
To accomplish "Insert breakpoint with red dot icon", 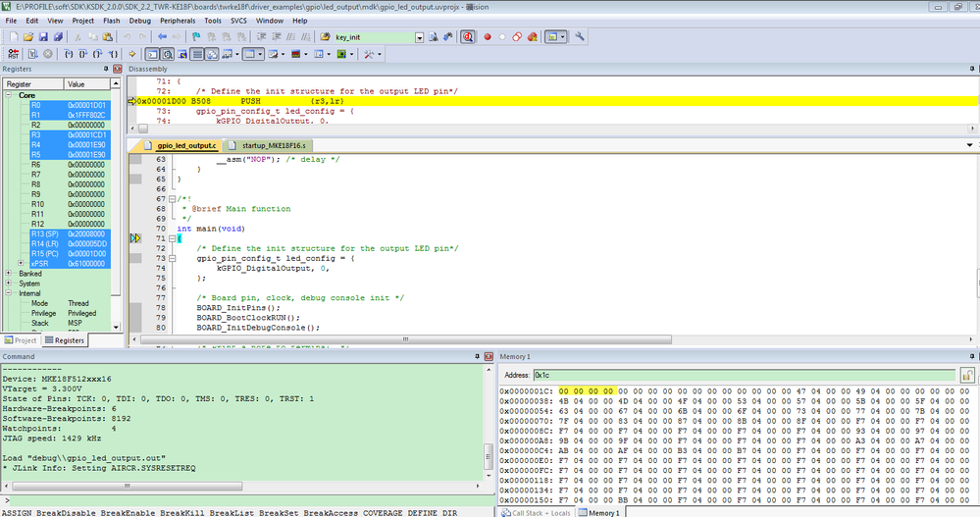I will click(x=488, y=37).
